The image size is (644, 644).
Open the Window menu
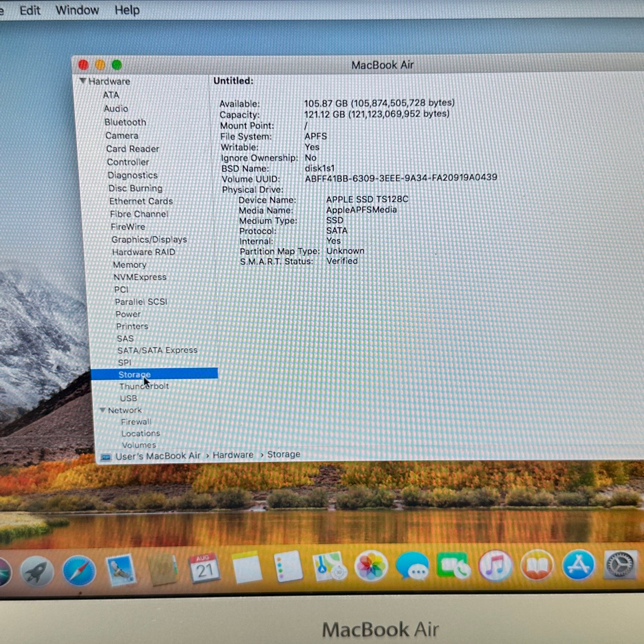tap(77, 10)
